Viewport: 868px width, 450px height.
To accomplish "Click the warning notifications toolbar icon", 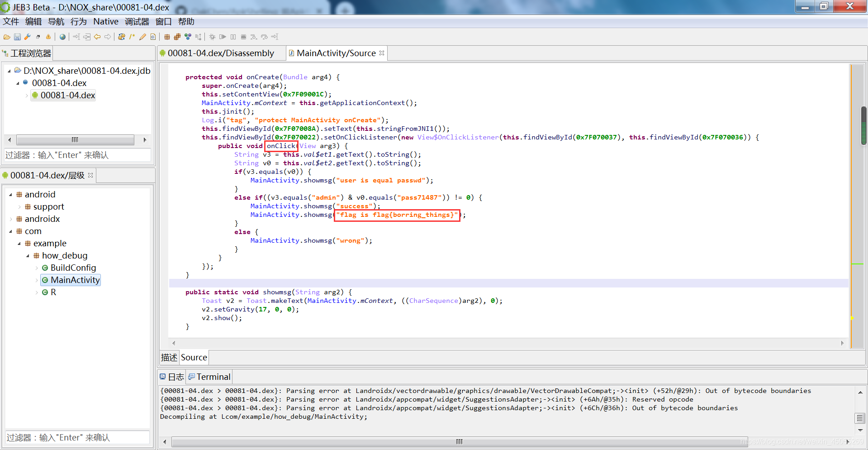I will click(x=48, y=37).
